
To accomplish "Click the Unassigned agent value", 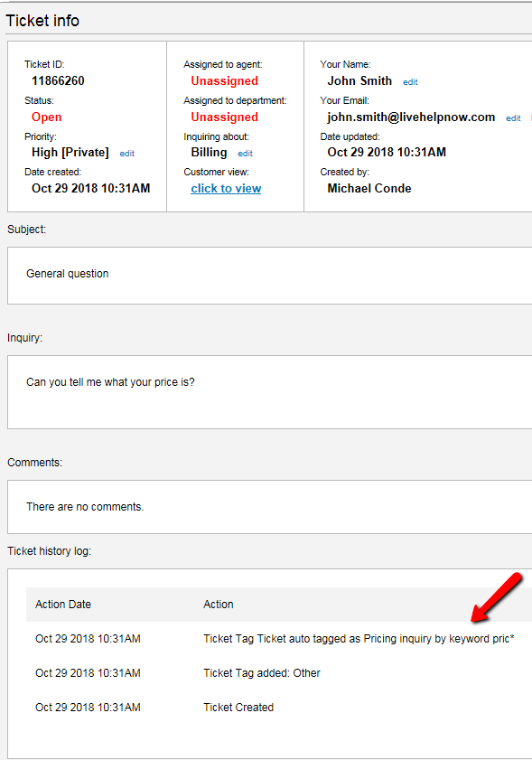I will (224, 81).
